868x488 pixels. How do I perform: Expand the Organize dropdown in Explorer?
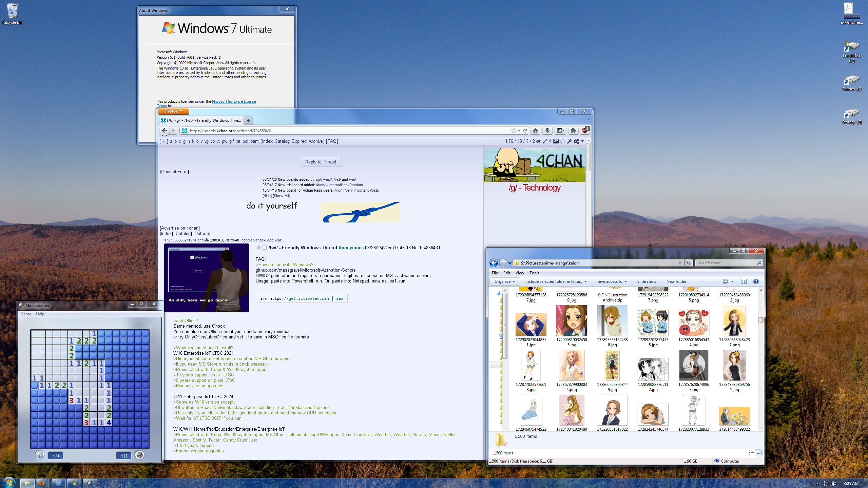point(504,281)
